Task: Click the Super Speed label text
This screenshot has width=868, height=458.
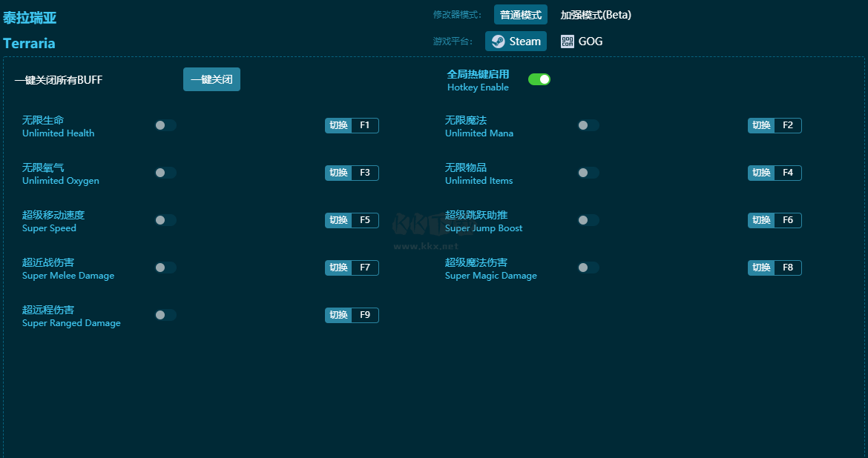Action: click(x=49, y=228)
